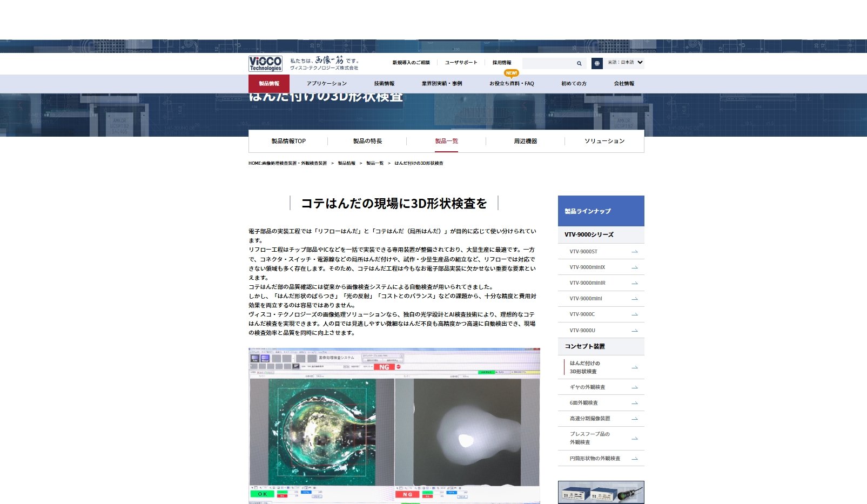Click the arrow icon beside 高速分割撮像装置

coord(635,419)
